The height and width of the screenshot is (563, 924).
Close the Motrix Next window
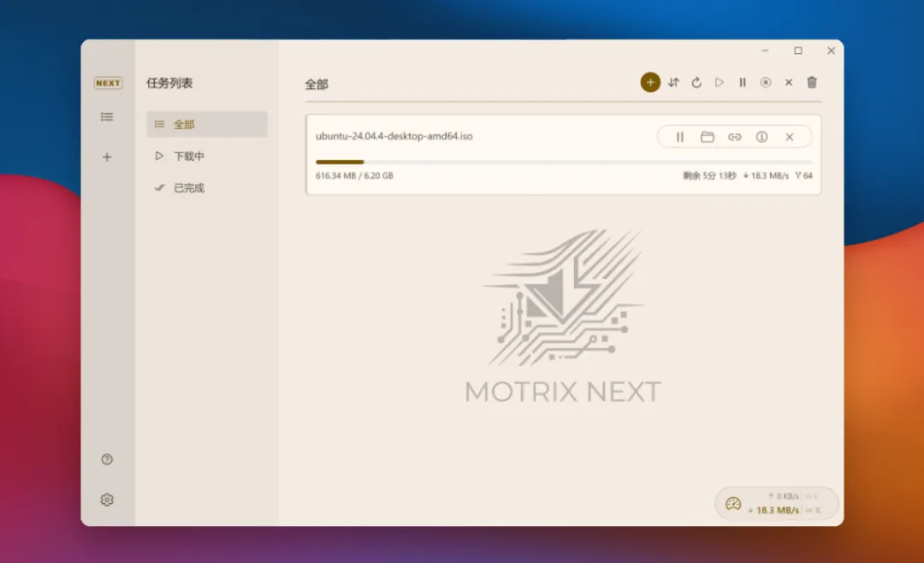[831, 50]
